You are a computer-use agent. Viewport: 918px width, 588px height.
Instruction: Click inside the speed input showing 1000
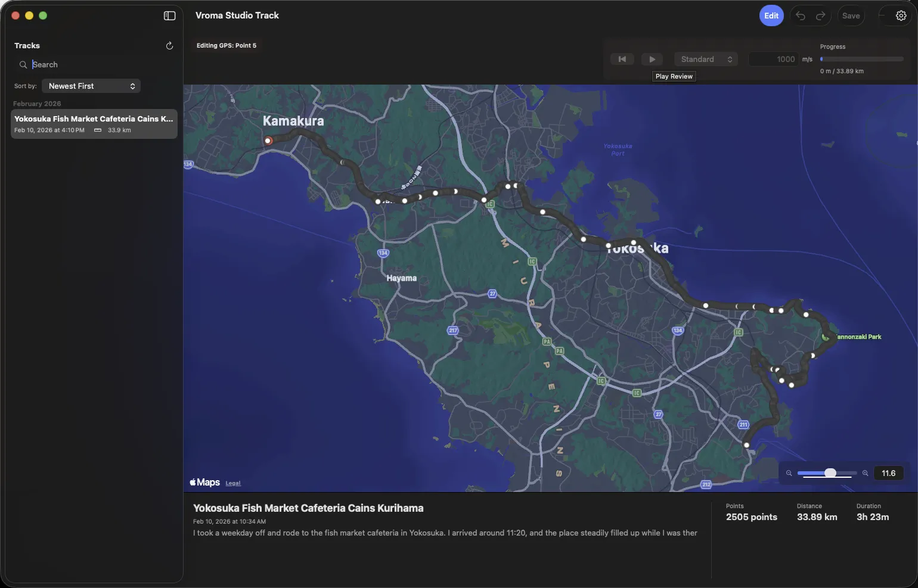click(775, 59)
